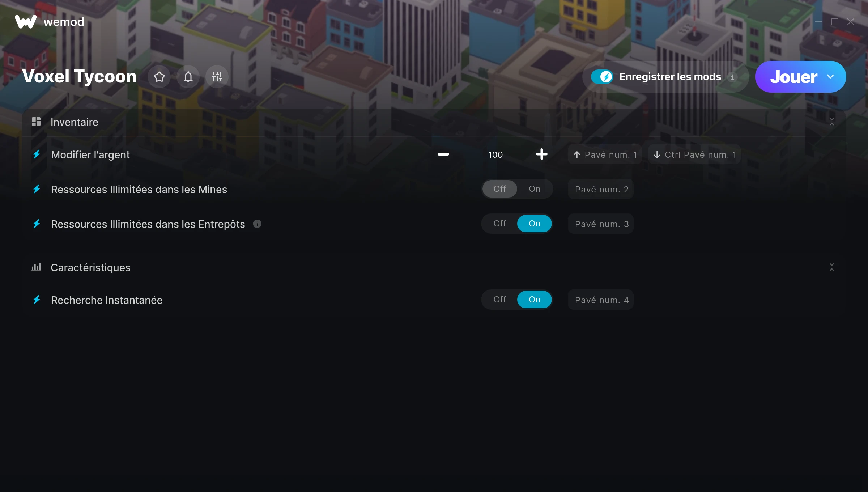Click the info icon next to Entrepôts mod
The width and height of the screenshot is (868, 492).
(257, 224)
